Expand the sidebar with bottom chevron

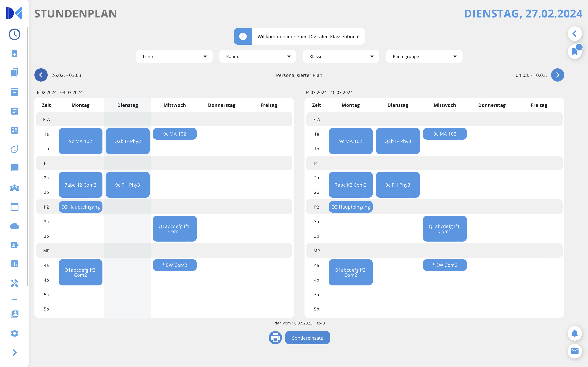14,352
